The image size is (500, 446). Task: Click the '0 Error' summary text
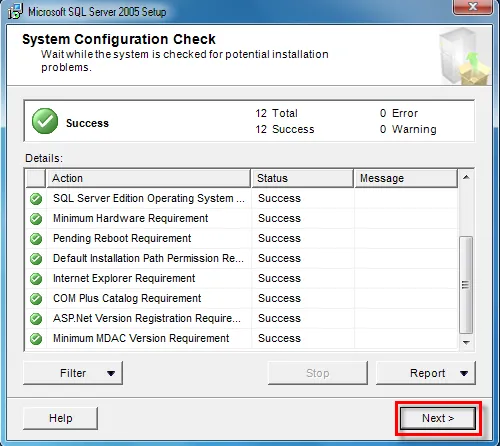[399, 113]
